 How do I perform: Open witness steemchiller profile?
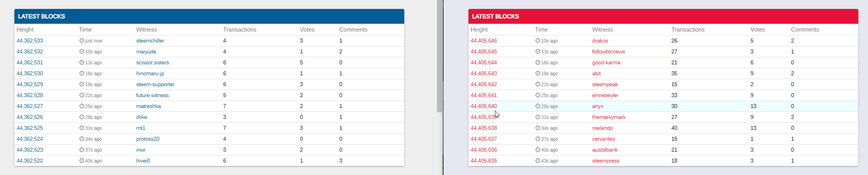150,41
